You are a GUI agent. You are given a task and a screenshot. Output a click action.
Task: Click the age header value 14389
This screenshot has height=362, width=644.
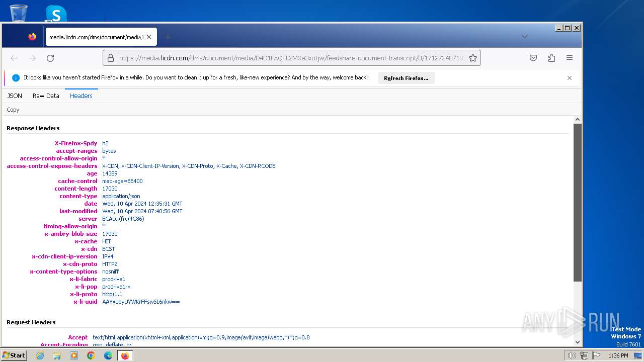110,173
